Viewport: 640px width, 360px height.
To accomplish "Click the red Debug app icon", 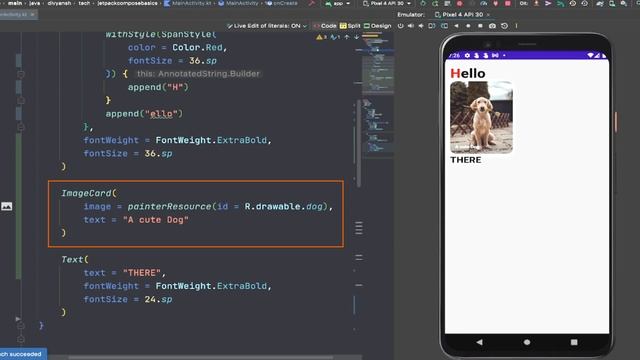I will (x=460, y=3).
